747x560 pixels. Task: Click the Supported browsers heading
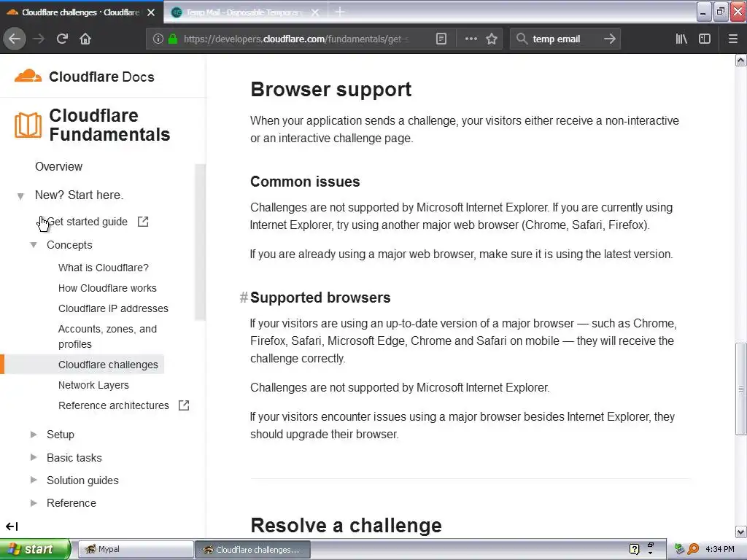pyautogui.click(x=320, y=297)
